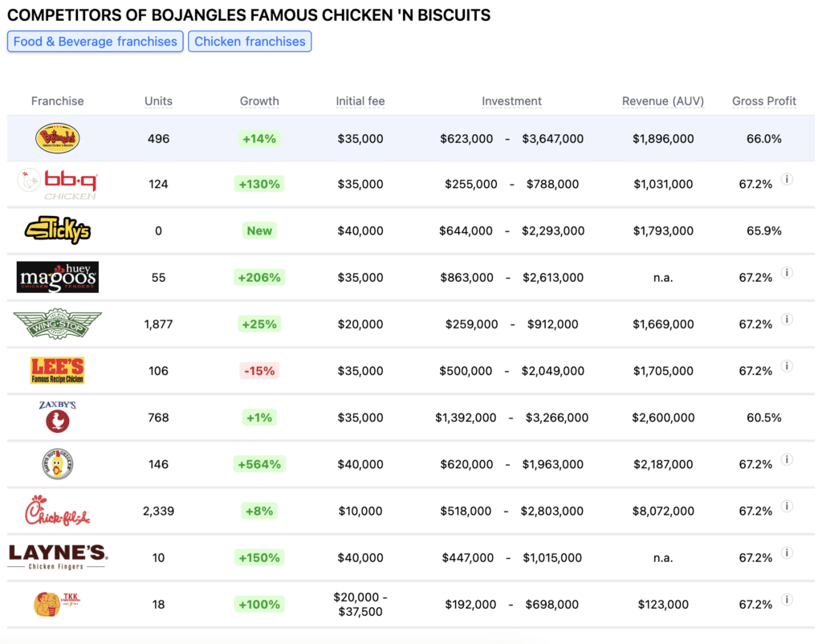Click the +130% growth badge
822x644 pixels.
259,184
